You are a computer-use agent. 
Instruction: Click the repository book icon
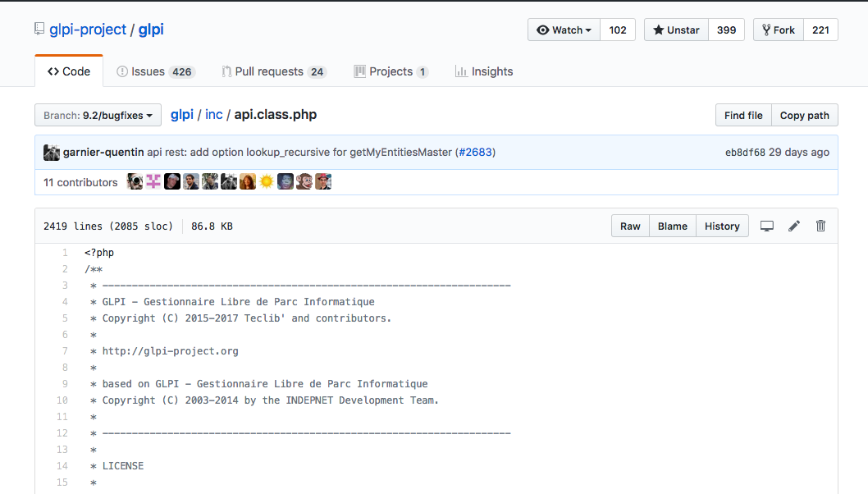tap(39, 29)
